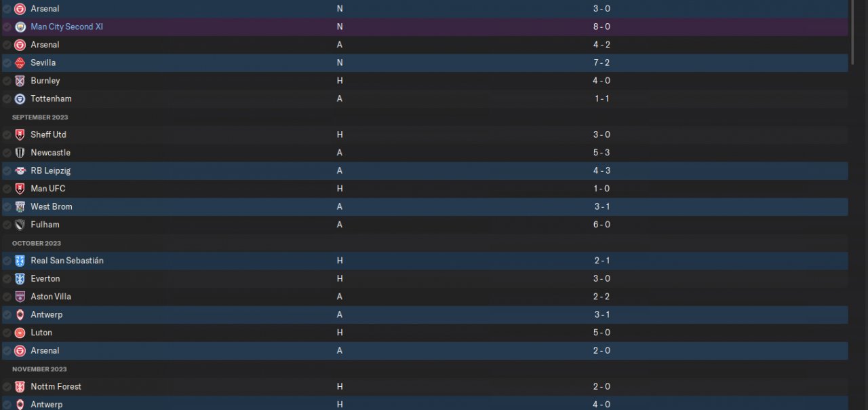The height and width of the screenshot is (410, 868).
Task: Click the Nottm Forest club badge
Action: click(x=20, y=387)
